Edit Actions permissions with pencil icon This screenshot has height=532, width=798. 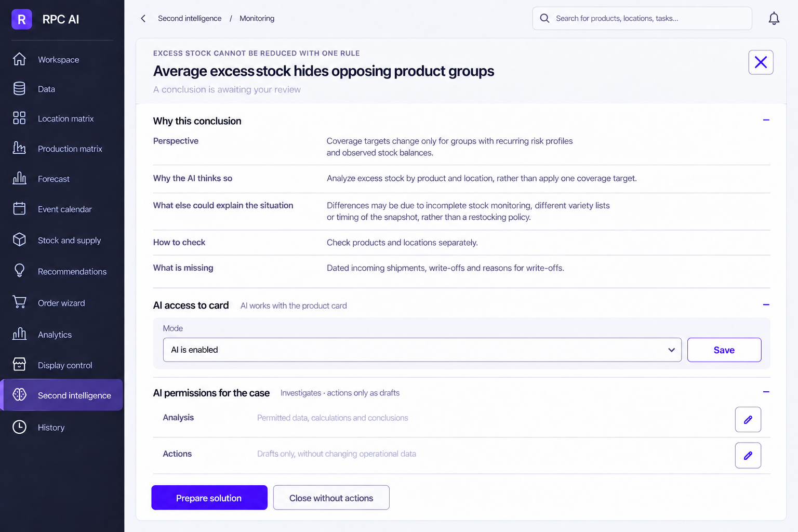point(748,455)
